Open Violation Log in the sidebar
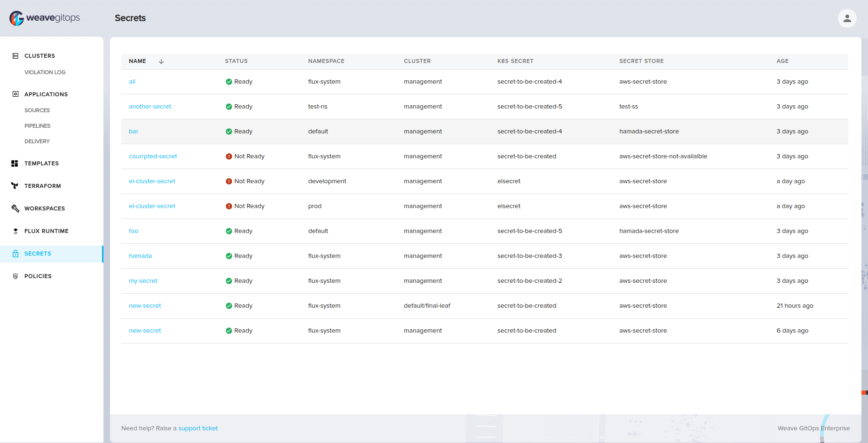This screenshot has height=443, width=868. click(x=45, y=72)
